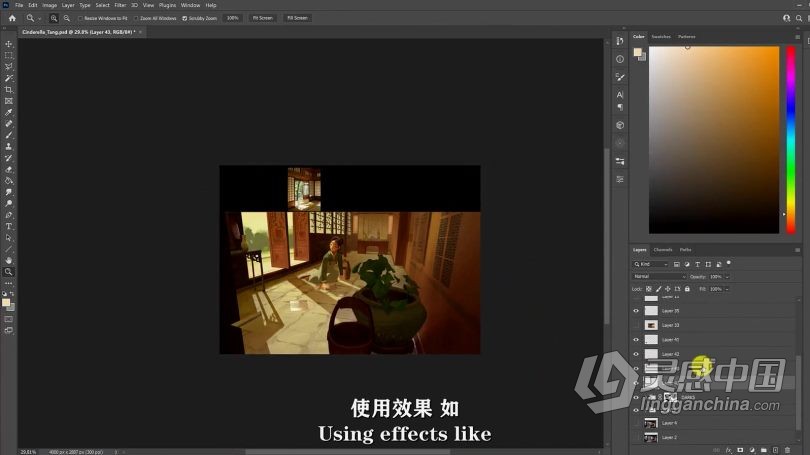Open the Kind filter dropdown
Image resolution: width=810 pixels, height=455 pixels.
[x=651, y=264]
